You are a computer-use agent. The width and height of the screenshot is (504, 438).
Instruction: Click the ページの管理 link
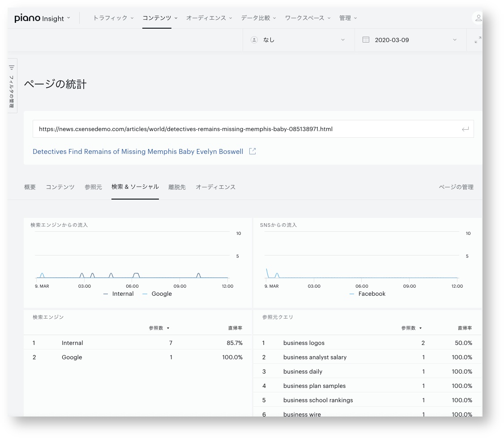tap(456, 187)
